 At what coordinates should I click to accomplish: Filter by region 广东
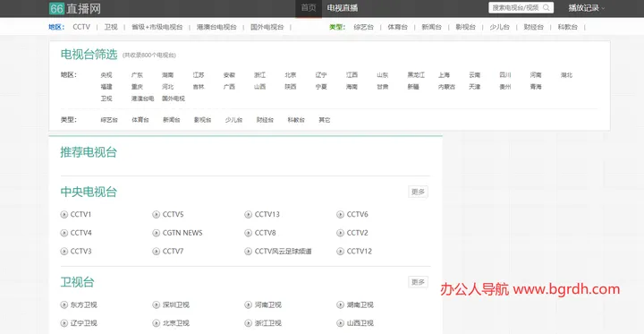(x=137, y=75)
